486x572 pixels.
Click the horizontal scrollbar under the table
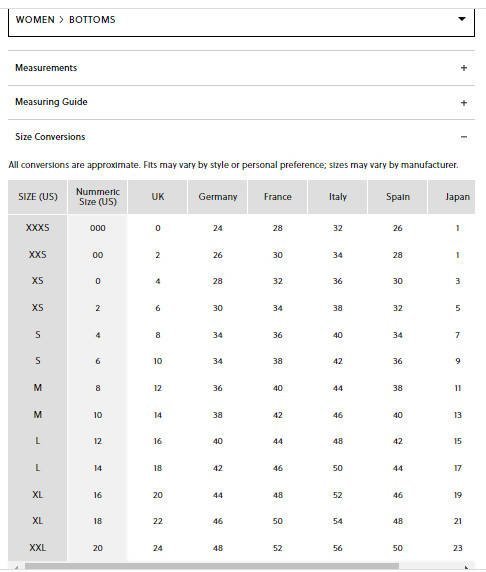[x=212, y=566]
